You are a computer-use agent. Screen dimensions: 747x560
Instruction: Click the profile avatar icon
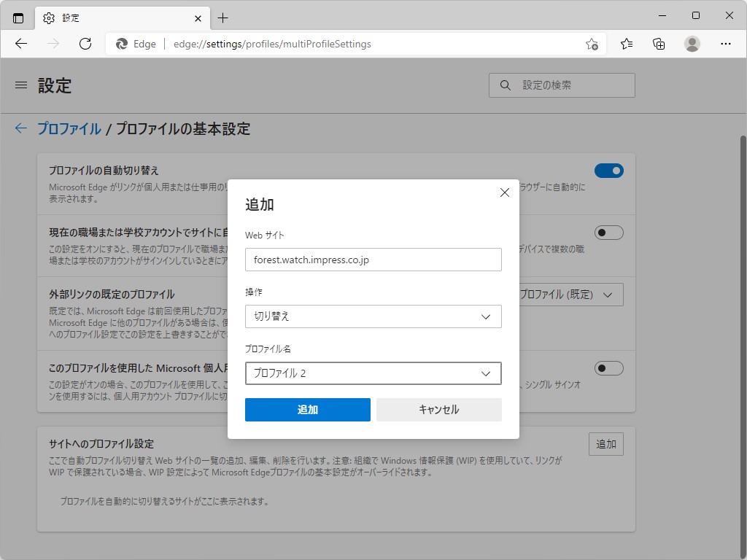click(691, 44)
